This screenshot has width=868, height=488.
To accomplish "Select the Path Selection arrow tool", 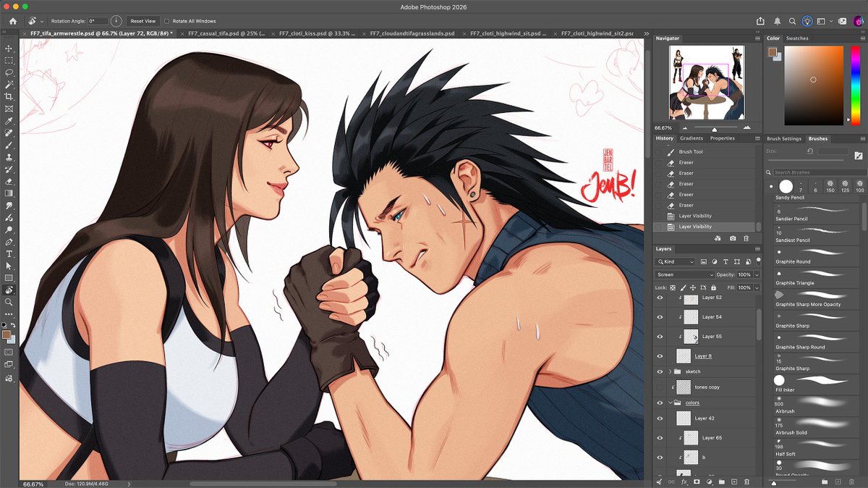I will (x=9, y=266).
